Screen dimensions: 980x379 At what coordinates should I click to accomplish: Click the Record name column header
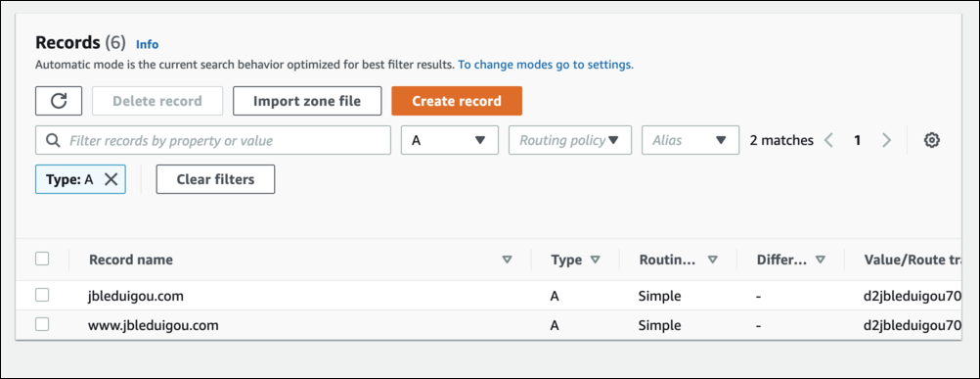point(131,260)
